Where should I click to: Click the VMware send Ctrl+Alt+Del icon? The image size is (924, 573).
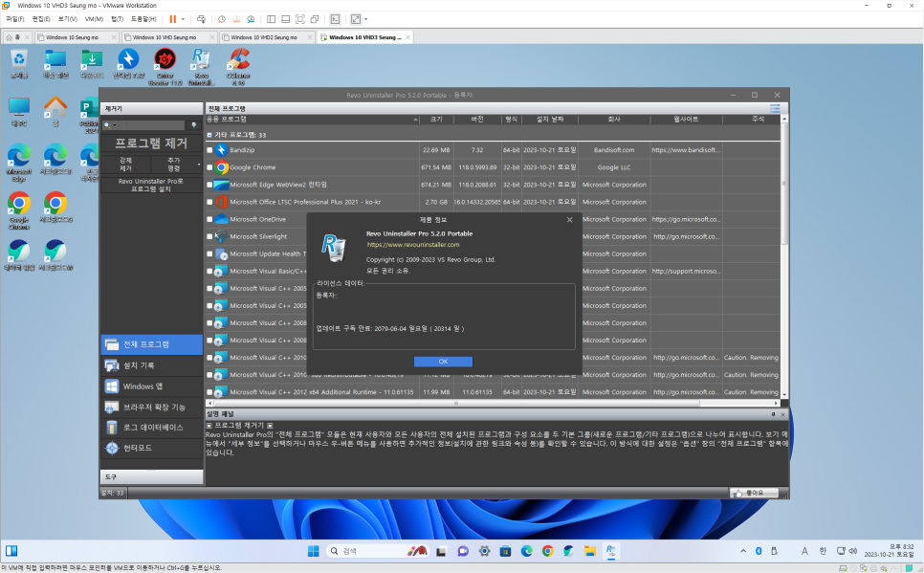[201, 19]
